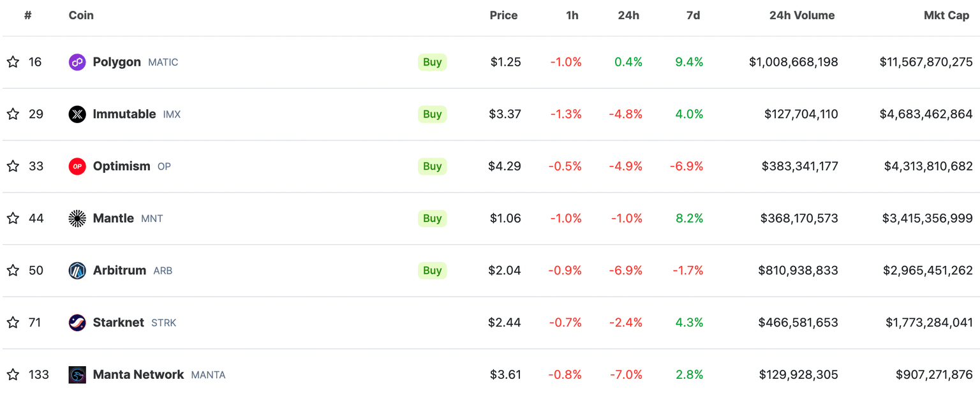Click the Starknet logo icon

77,323
